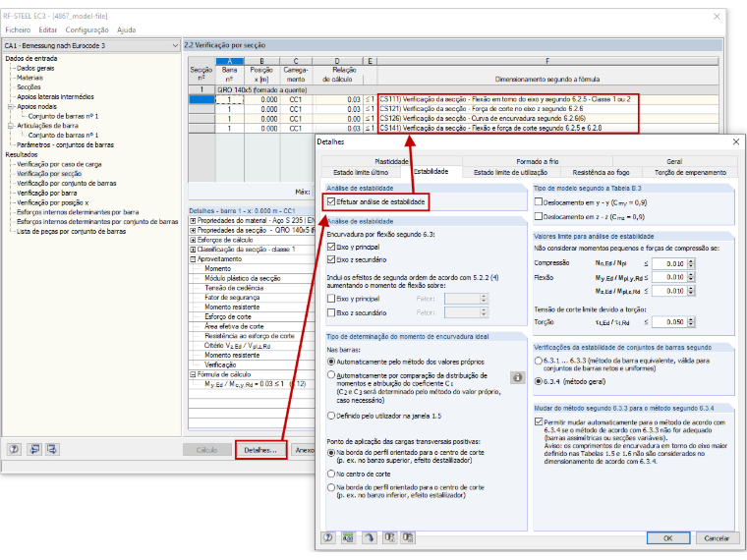The image size is (747, 560).
Task: Expand 'Classificação da secção - classe 1' row
Action: [x=193, y=250]
